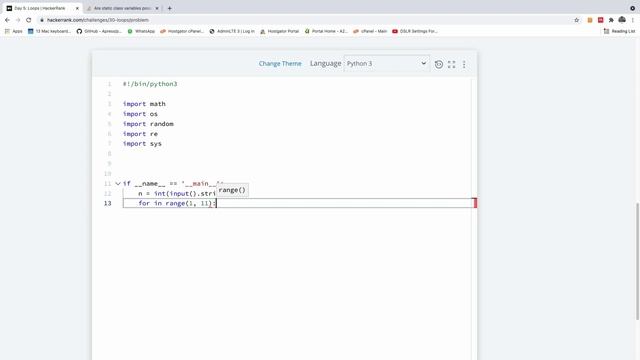Open the '13 Mac keyboard' bookmark
640x360 pixels.
49,31
